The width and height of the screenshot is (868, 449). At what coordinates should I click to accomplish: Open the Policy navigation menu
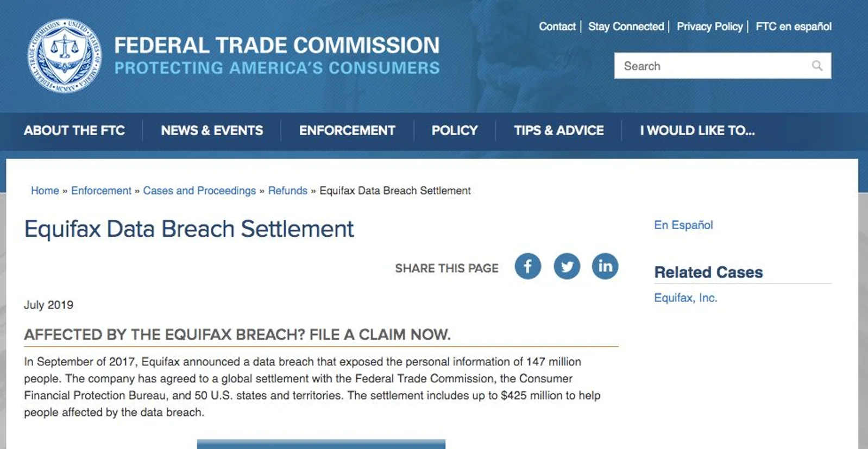455,130
